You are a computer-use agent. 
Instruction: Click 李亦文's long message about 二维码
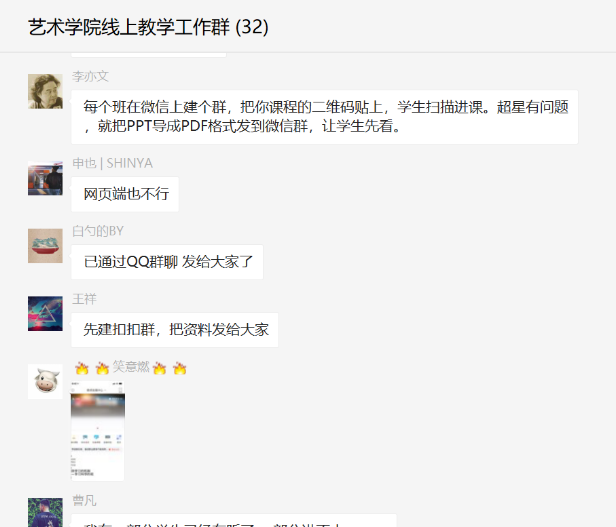324,117
